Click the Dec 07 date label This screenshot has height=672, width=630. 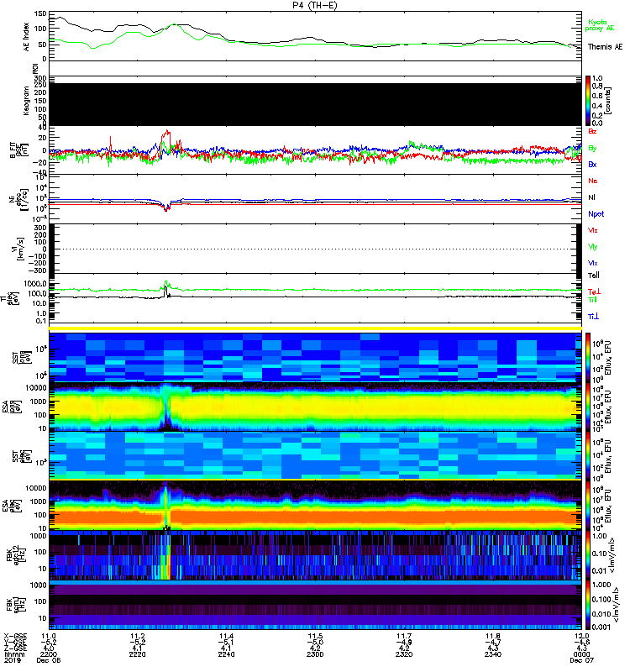[581, 660]
